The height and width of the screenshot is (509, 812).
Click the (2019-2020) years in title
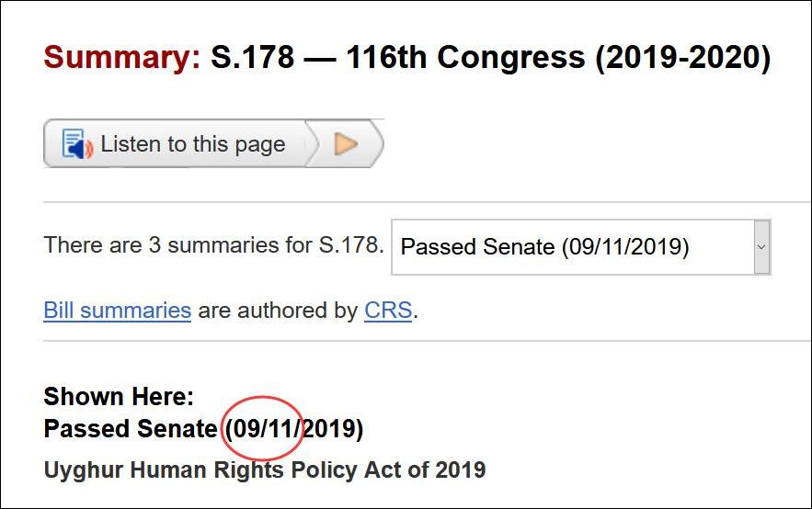[682, 58]
